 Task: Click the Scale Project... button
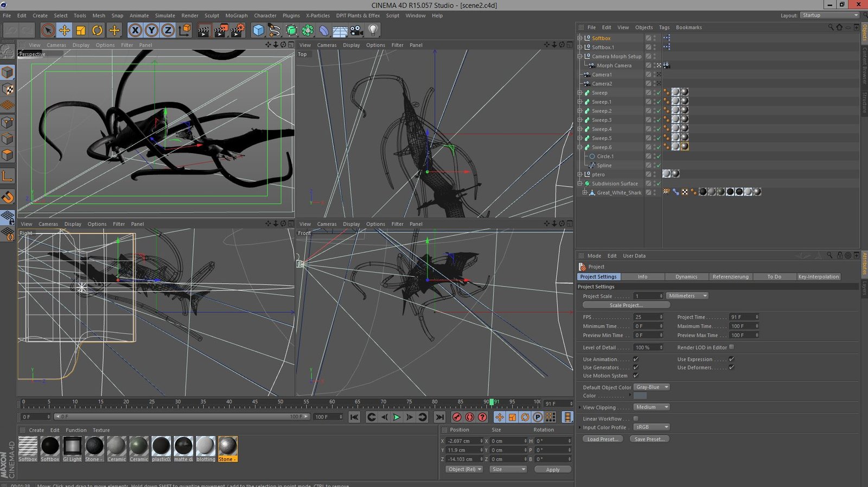[x=626, y=305]
